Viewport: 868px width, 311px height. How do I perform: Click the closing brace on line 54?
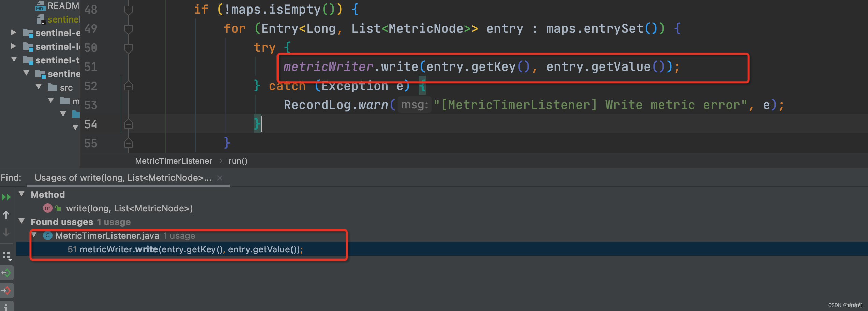click(257, 124)
